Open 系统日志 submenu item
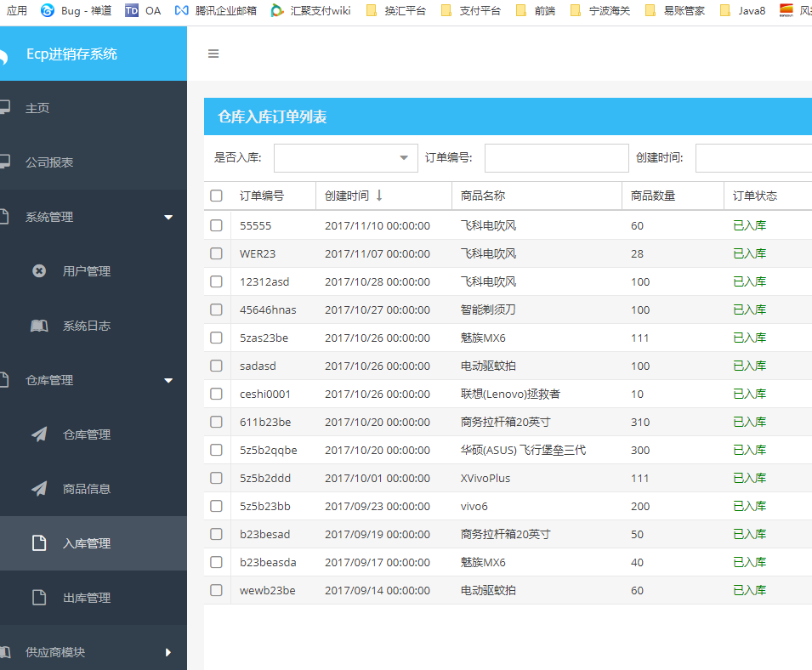The width and height of the screenshot is (812, 670). 87,326
